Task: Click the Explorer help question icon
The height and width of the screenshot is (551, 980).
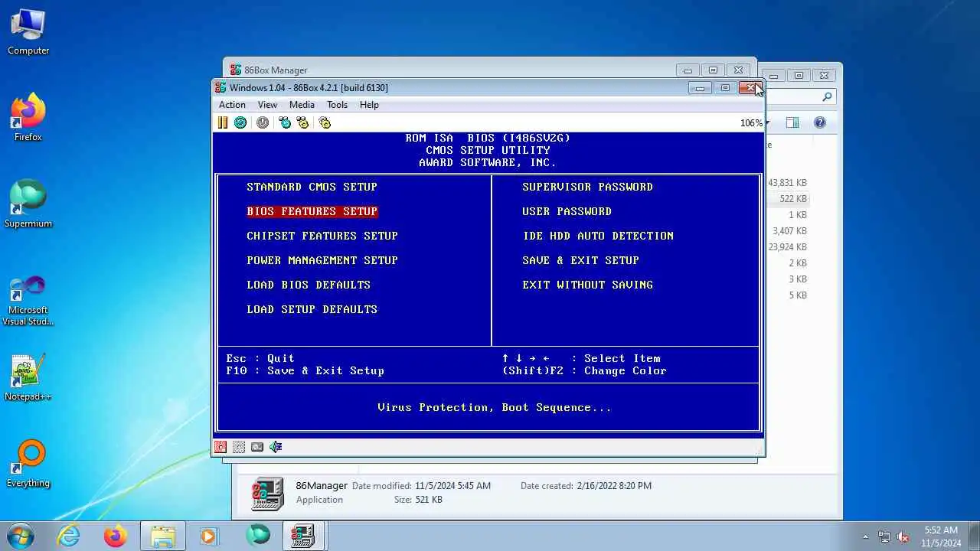Action: 820,122
